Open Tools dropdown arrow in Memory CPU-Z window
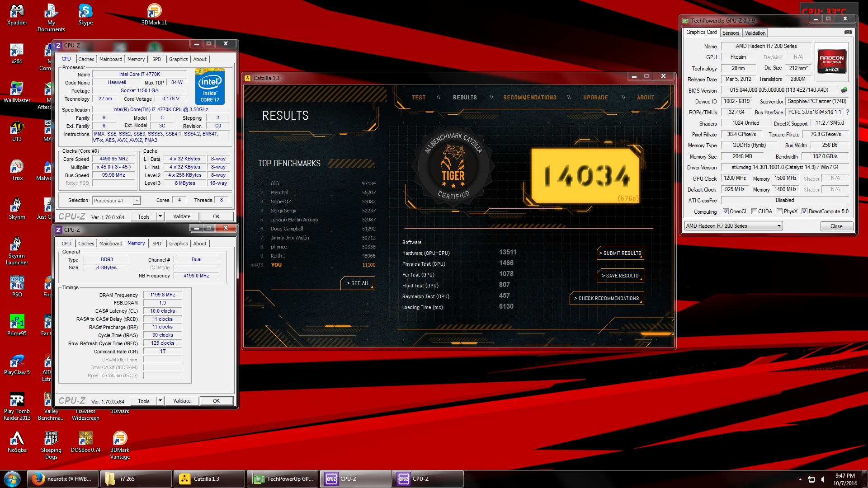The height and width of the screenshot is (488, 868). point(160,401)
